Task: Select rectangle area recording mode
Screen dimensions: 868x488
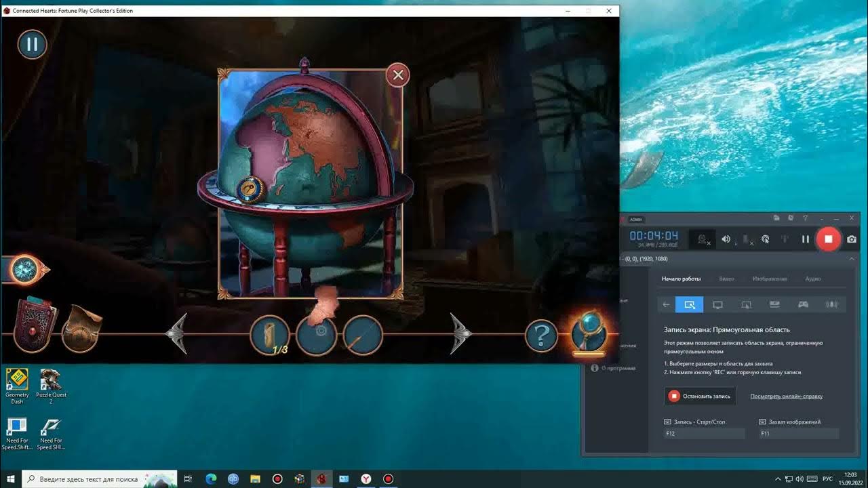Action: [x=690, y=305]
